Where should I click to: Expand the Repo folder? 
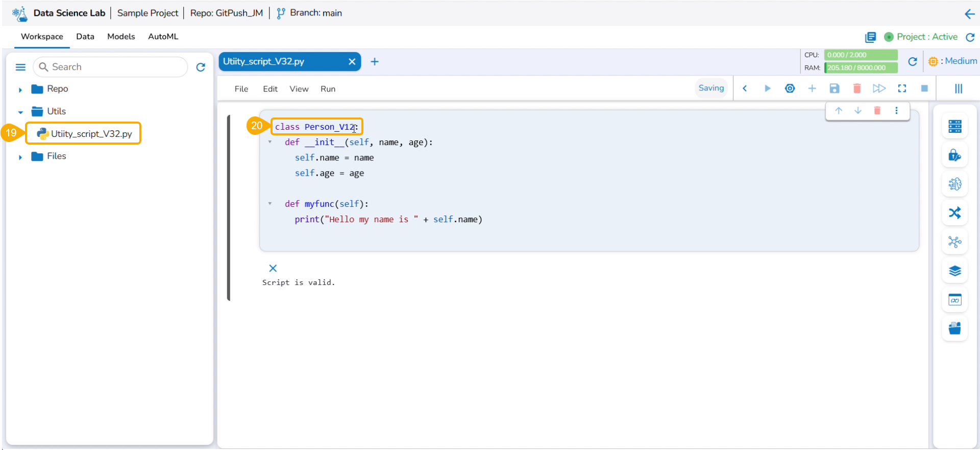point(20,89)
